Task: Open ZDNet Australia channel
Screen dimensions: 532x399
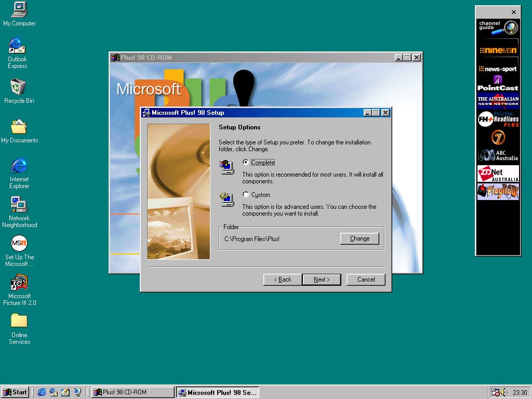Action: (x=498, y=174)
